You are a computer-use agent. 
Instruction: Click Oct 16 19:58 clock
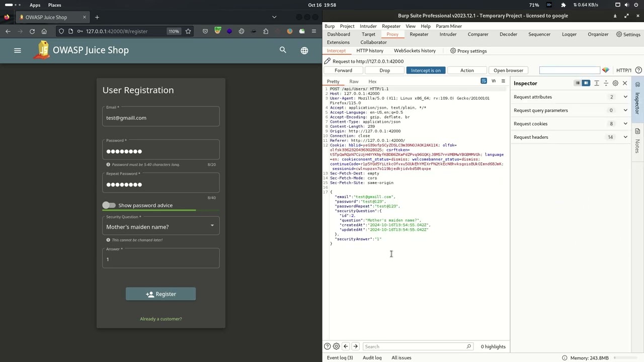click(x=322, y=5)
